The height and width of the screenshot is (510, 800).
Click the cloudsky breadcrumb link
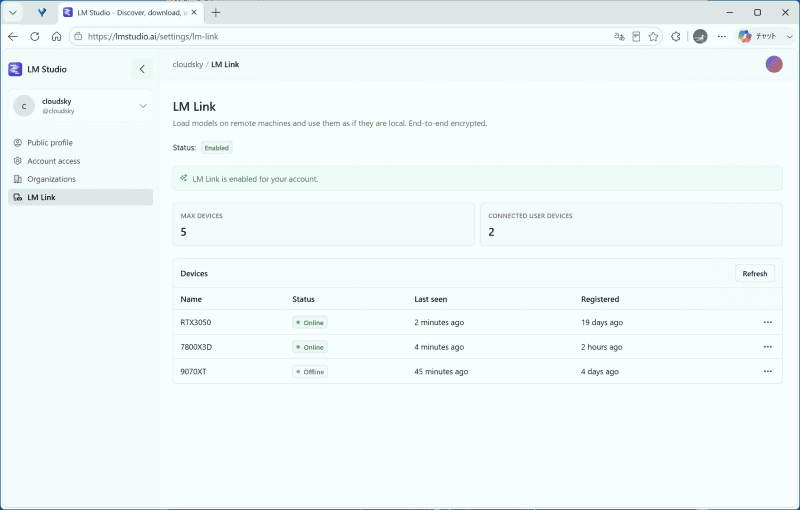(188, 64)
